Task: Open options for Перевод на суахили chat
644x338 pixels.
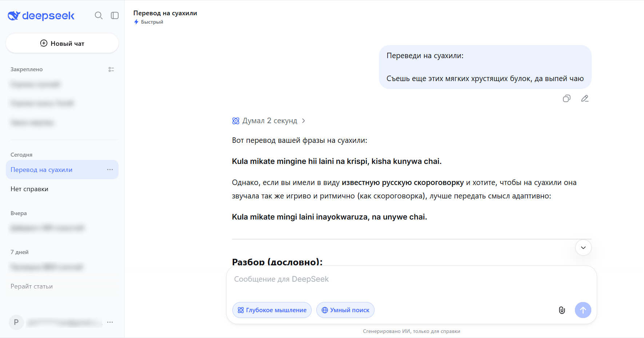Action: click(x=110, y=170)
